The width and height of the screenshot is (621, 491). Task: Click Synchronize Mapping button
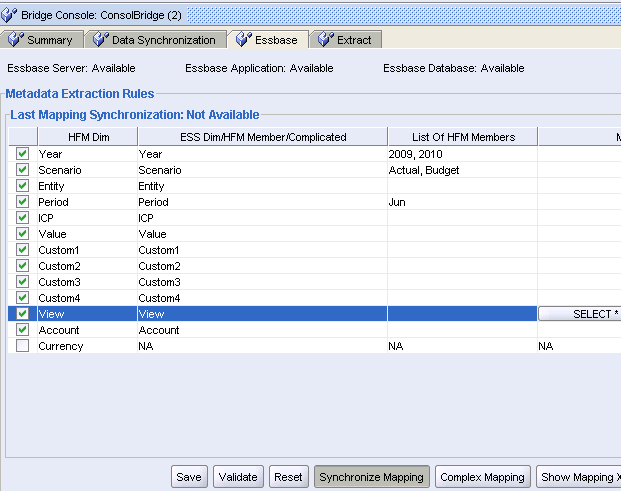[371, 477]
